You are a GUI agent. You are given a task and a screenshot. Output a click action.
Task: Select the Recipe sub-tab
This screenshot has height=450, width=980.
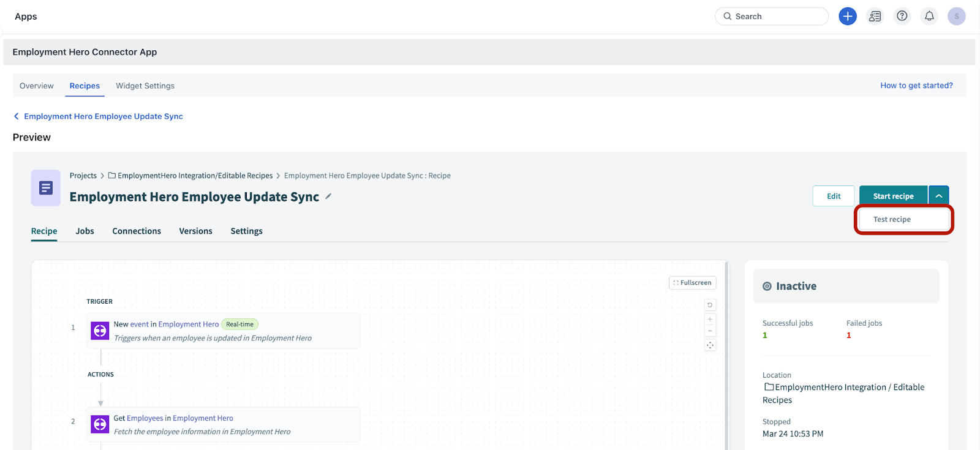pos(44,231)
